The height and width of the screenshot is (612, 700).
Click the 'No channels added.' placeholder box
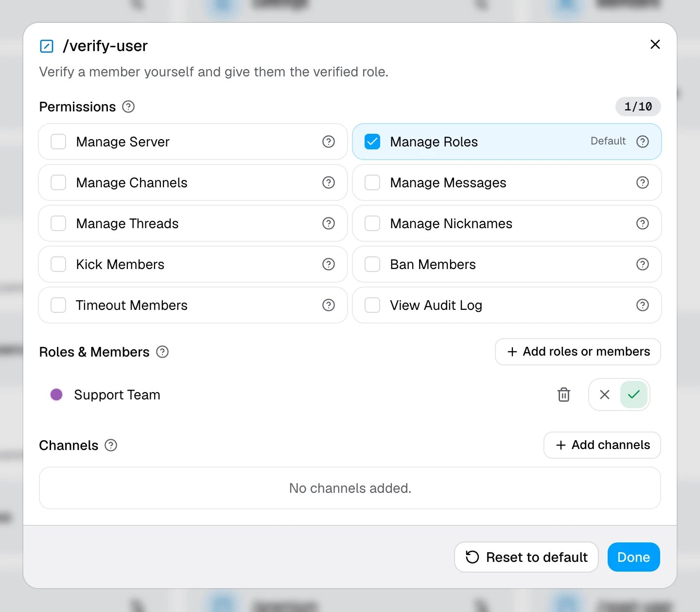coord(350,488)
